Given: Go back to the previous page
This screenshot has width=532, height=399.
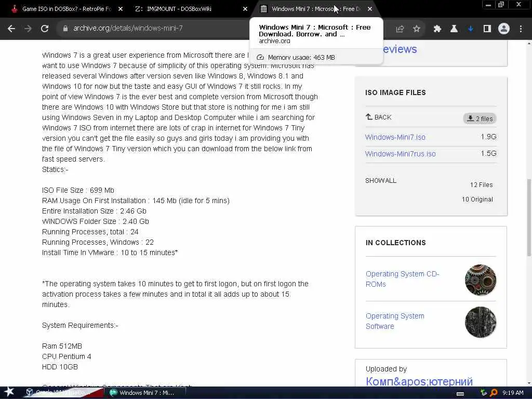Looking at the screenshot, I should 11,29.
